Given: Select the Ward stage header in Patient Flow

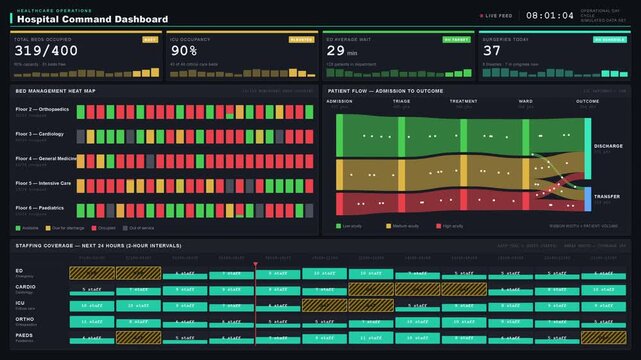Looking at the screenshot, I should click(526, 101).
